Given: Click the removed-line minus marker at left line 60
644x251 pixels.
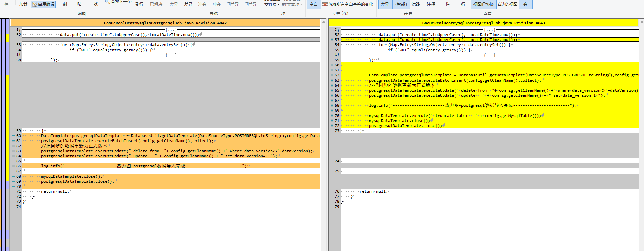Looking at the screenshot, I should (x=13, y=136).
